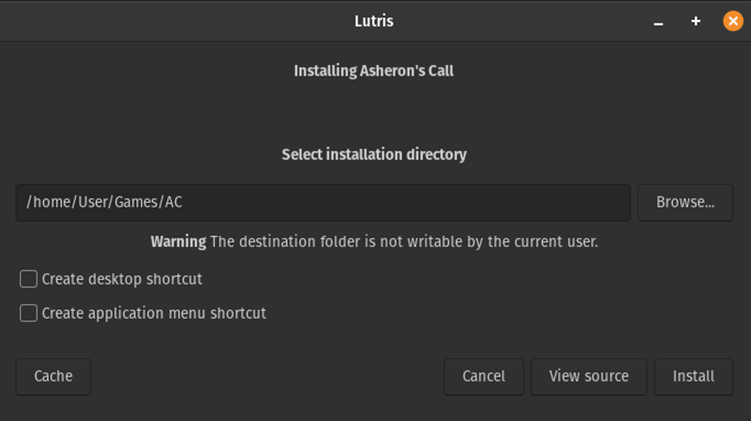Screen dimensions: 751x421
Task: Click the "not writable by the current user" message
Action: (x=470, y=241)
